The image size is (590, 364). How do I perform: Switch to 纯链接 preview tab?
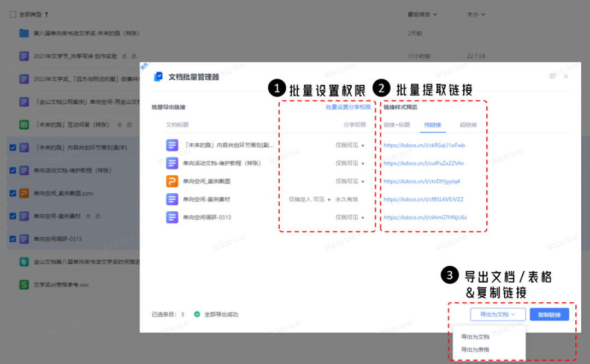point(433,125)
